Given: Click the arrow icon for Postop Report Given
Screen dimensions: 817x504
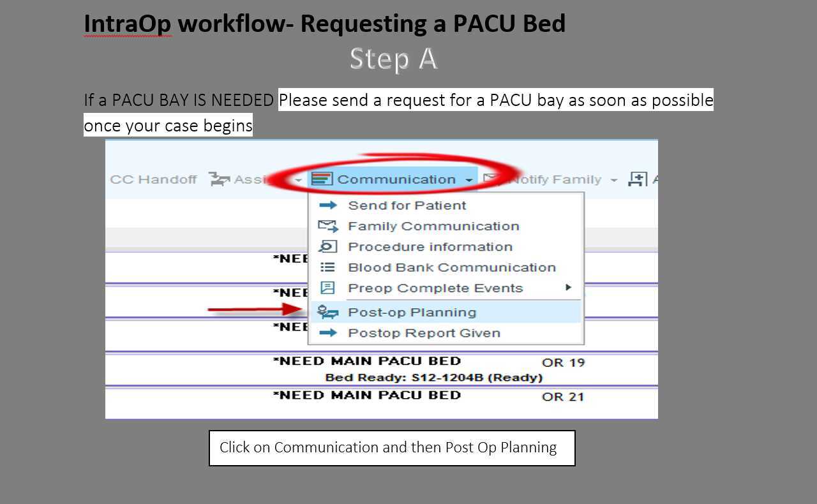Looking at the screenshot, I should pos(328,332).
